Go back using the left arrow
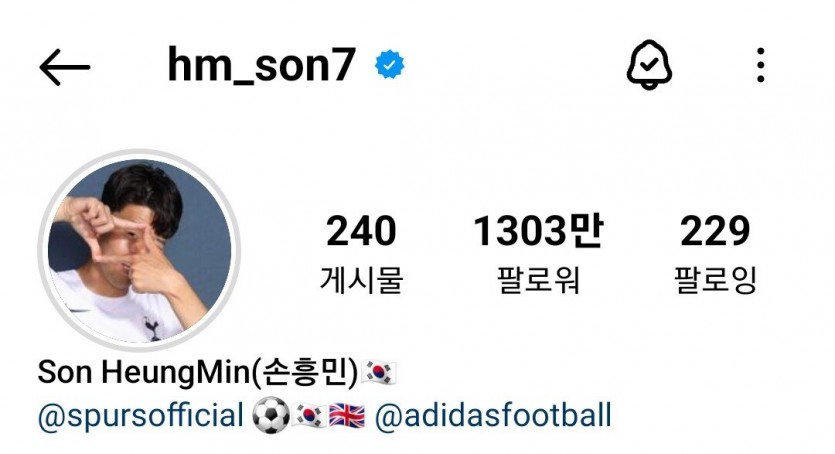Screen dimensions: 835x454 point(64,67)
